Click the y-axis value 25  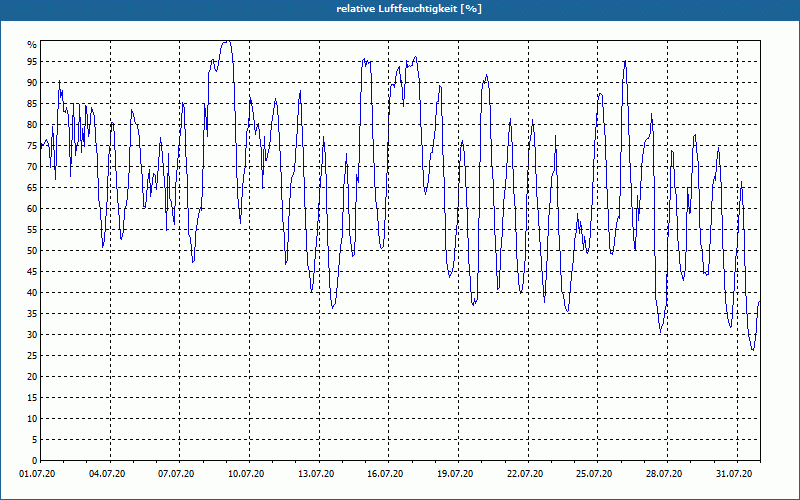[32, 356]
